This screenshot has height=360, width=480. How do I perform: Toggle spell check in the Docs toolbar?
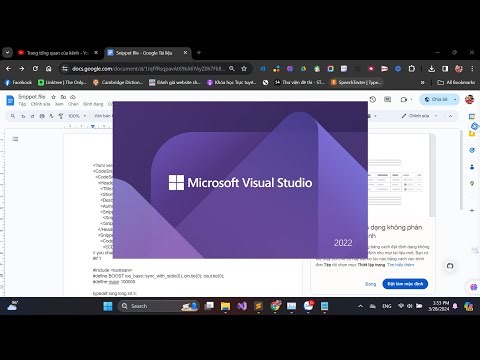[x=51, y=116]
